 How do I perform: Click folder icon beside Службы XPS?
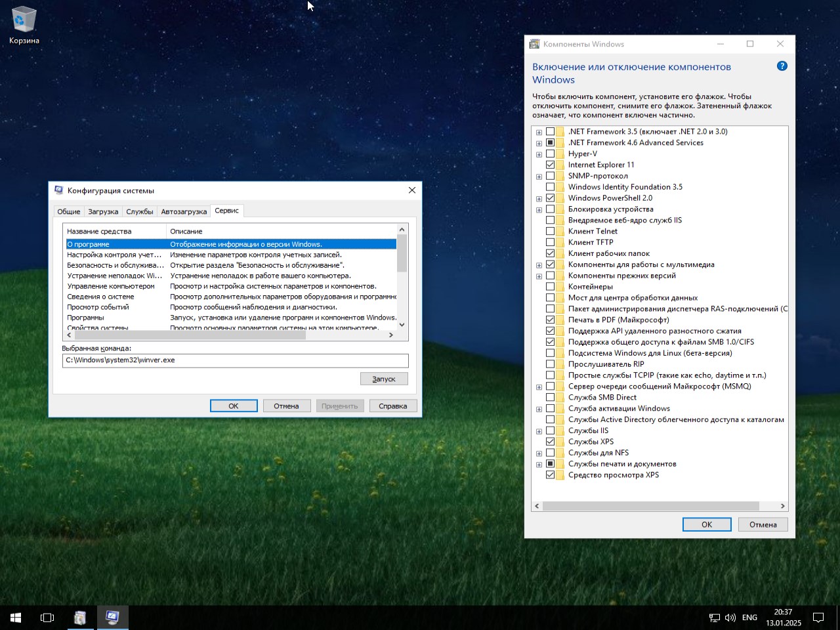pos(560,442)
